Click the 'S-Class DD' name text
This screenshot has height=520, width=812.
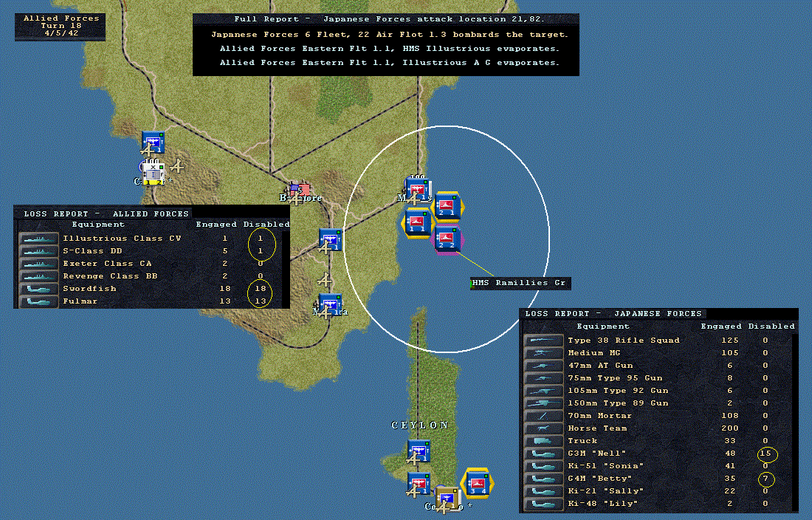(x=93, y=250)
